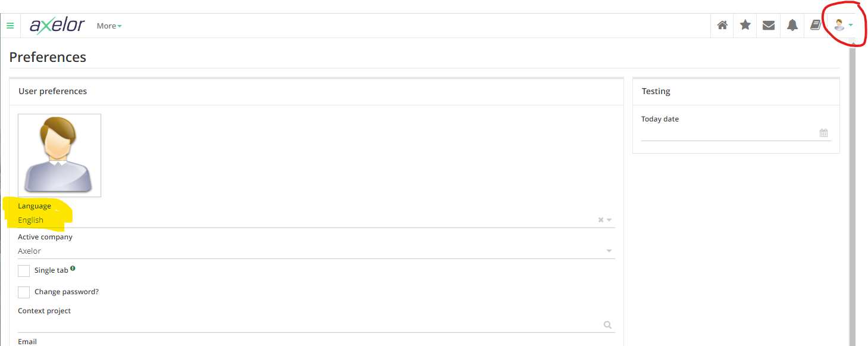
Task: Open the hamburger sidebar menu icon
Action: click(x=10, y=26)
